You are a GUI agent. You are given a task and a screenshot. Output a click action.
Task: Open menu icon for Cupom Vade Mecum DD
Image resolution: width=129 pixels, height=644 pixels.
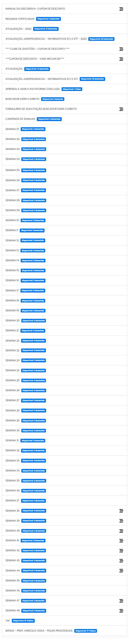pyautogui.click(x=121, y=59)
